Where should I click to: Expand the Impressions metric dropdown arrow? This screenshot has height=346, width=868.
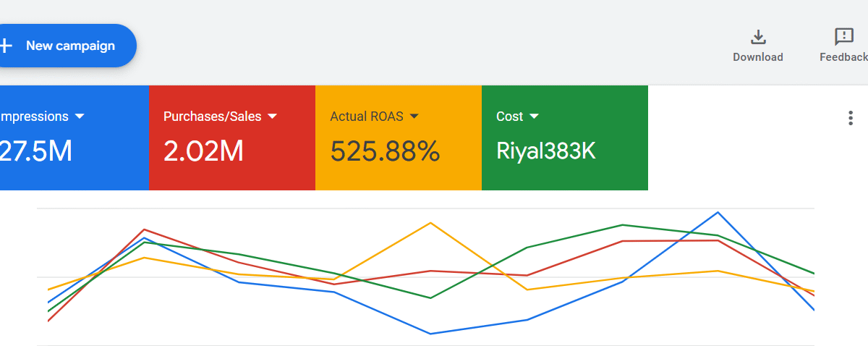[x=80, y=117]
